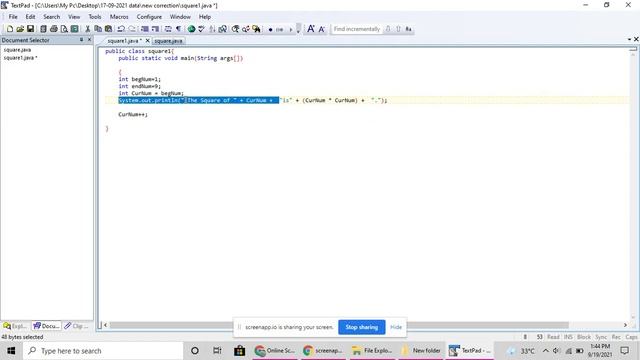This screenshot has height=360, width=640.
Task: Run the spelling check icon
Action: (201, 29)
